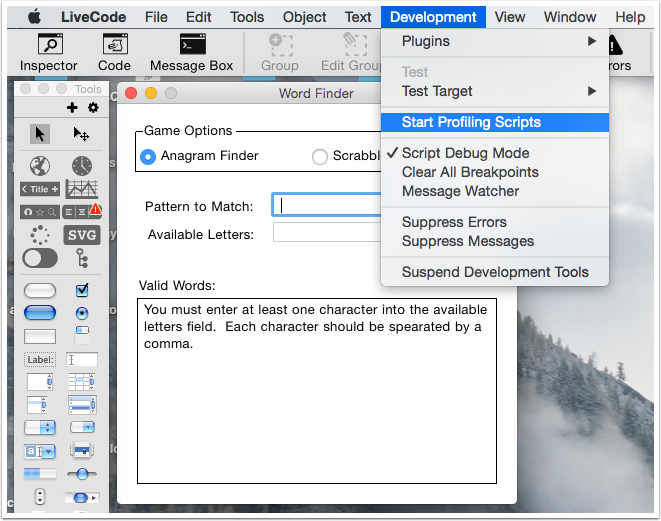The image size is (661, 521).
Task: Choose the little arrows stepper control
Action: click(40, 496)
